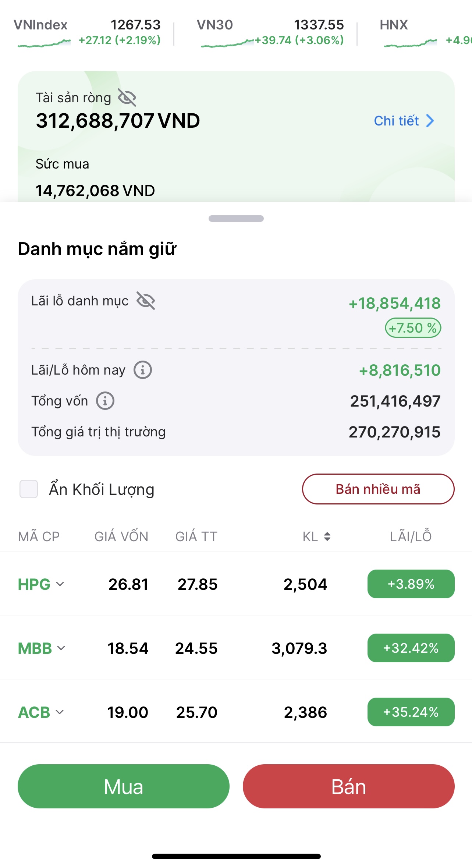Open the Chi tiết link
This screenshot has width=472, height=868.
[x=396, y=121]
